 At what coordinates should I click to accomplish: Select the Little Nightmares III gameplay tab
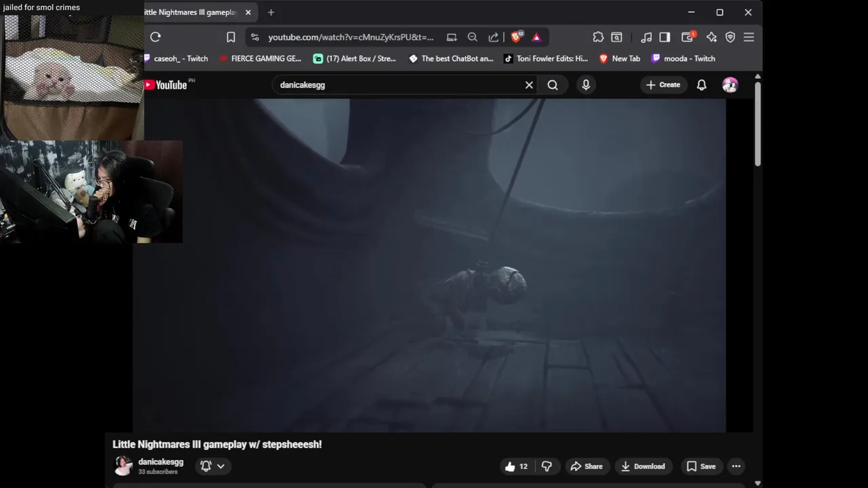click(x=191, y=12)
